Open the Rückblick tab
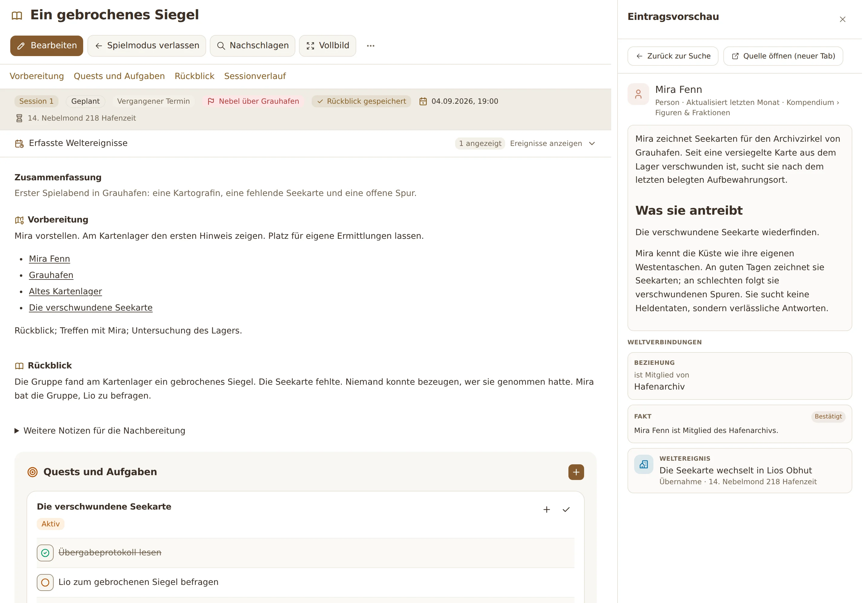The image size is (868, 603). click(194, 76)
